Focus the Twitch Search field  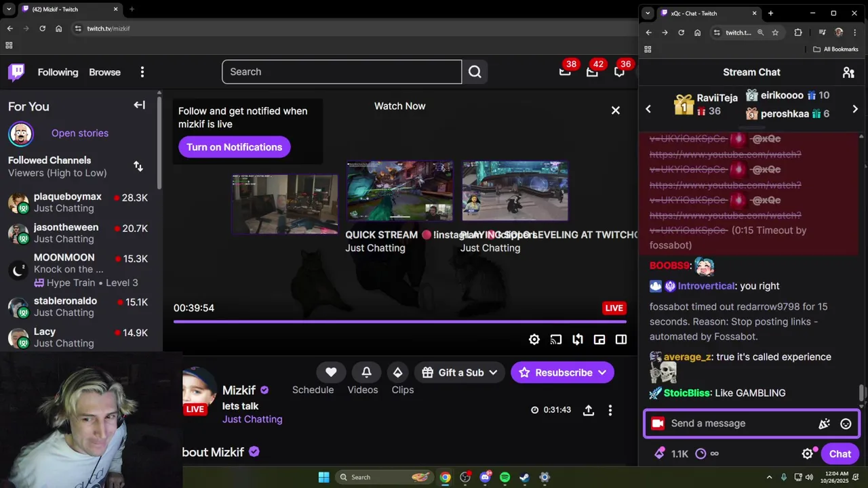[x=342, y=72]
